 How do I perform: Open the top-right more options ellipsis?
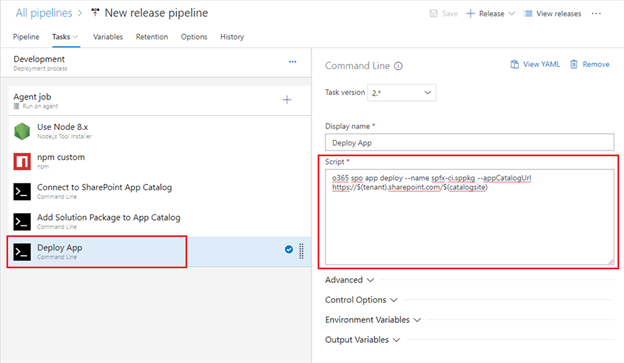pos(596,14)
